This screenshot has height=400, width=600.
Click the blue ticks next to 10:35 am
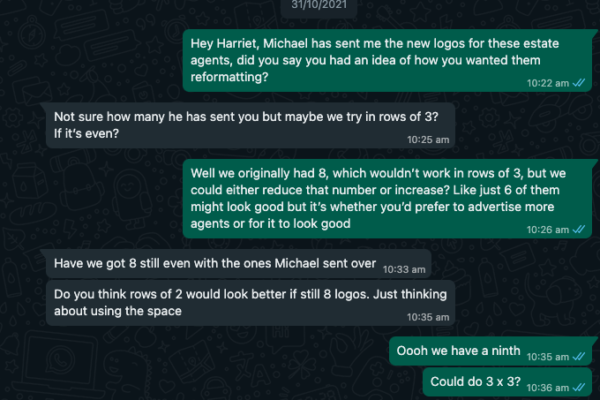click(x=579, y=356)
